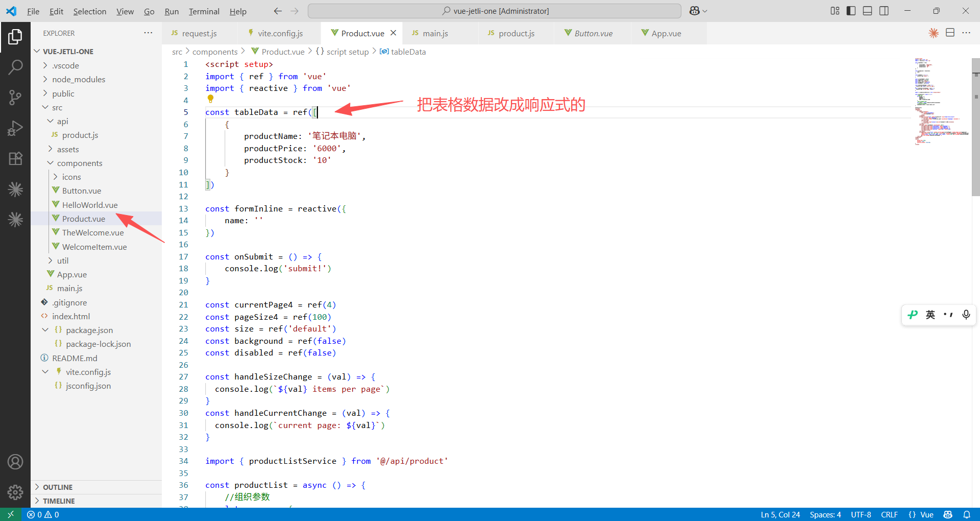
Task: Go forward with the navigation arrow
Action: [295, 11]
